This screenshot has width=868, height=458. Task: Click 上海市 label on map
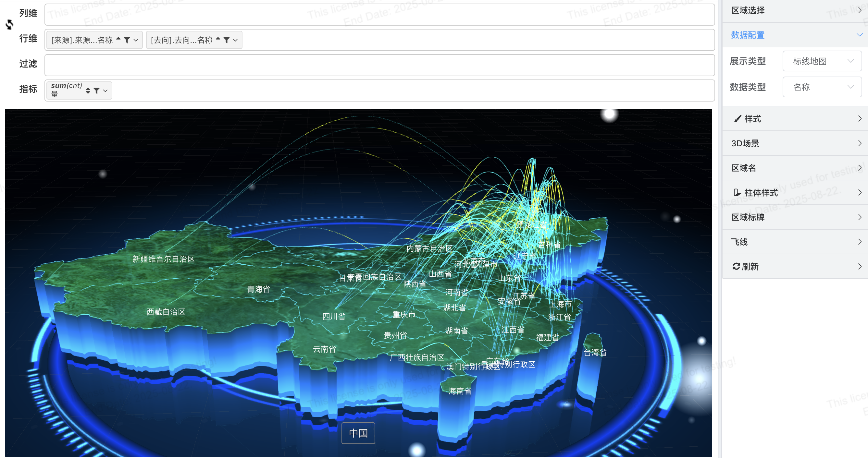click(x=560, y=304)
